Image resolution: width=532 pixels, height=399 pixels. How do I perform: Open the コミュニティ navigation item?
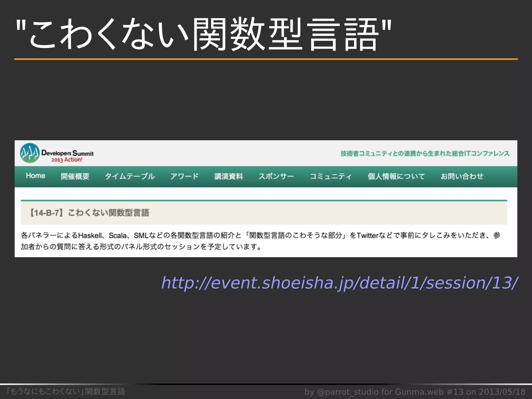pyautogui.click(x=331, y=176)
